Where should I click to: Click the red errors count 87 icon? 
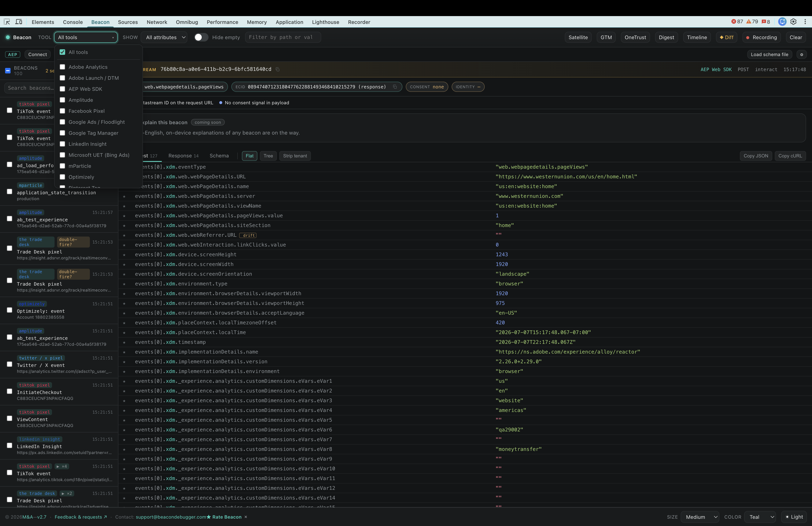[x=737, y=22]
